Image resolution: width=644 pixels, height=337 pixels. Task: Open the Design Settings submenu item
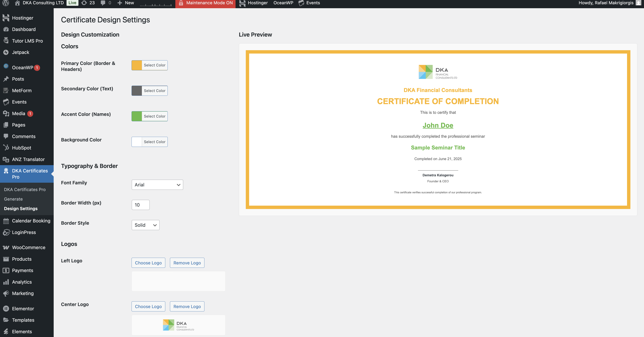click(21, 209)
